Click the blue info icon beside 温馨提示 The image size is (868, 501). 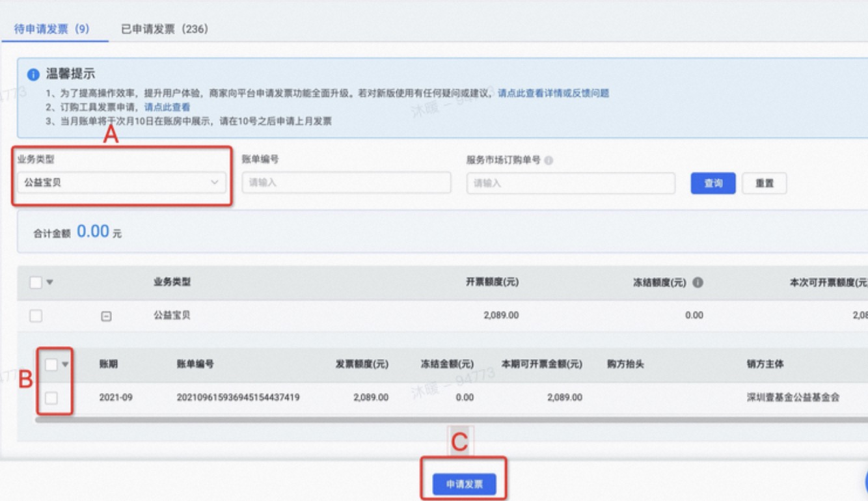33,75
